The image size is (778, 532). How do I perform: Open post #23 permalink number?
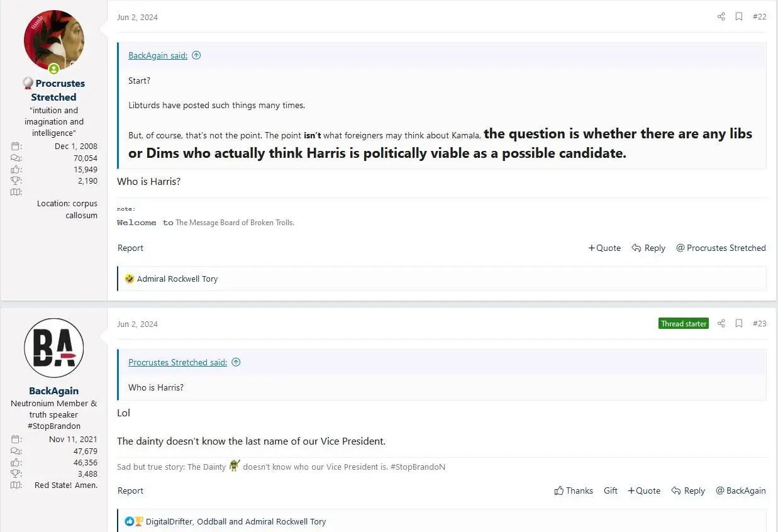[759, 324]
